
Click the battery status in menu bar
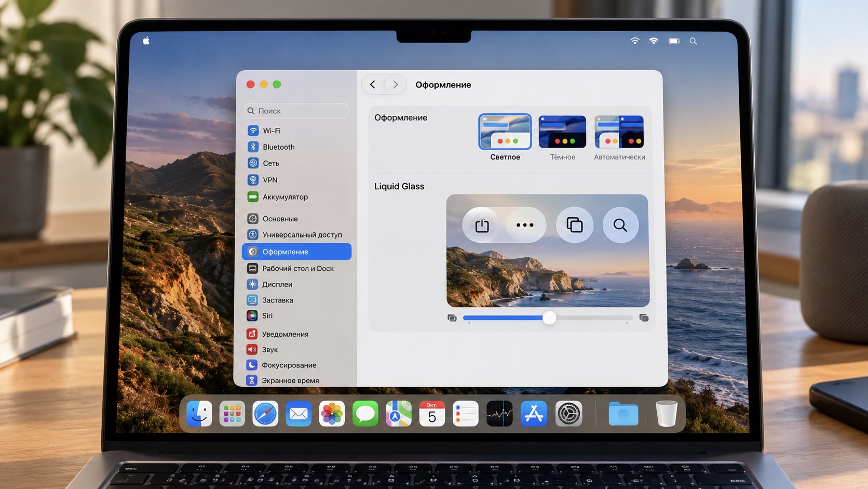click(674, 41)
